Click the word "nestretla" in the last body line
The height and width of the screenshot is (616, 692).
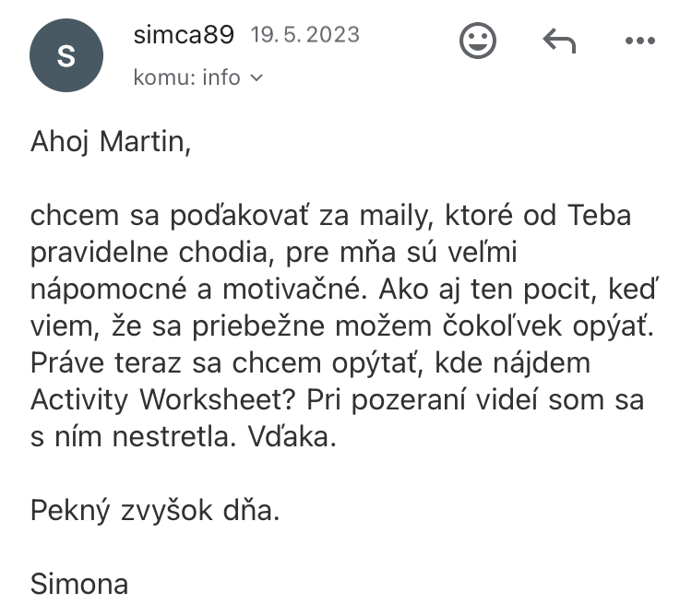coord(172,436)
